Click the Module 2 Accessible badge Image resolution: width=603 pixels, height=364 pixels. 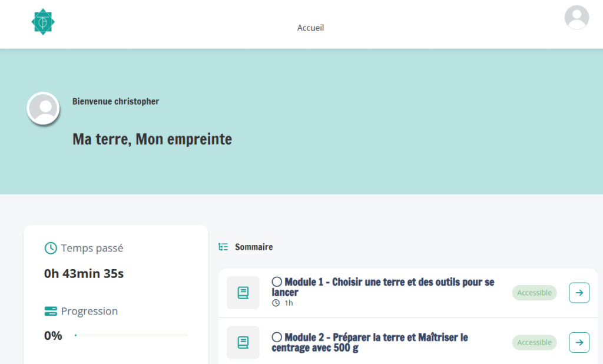pos(534,342)
